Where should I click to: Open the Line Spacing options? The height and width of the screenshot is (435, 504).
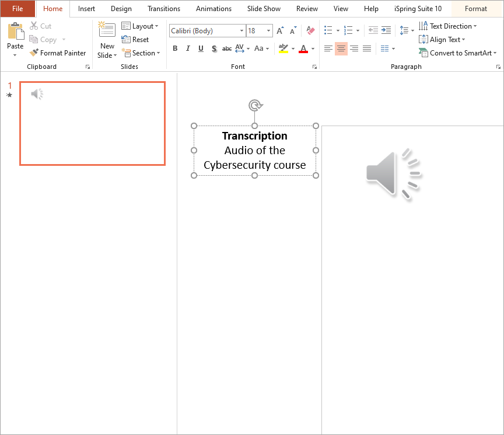[x=405, y=30]
